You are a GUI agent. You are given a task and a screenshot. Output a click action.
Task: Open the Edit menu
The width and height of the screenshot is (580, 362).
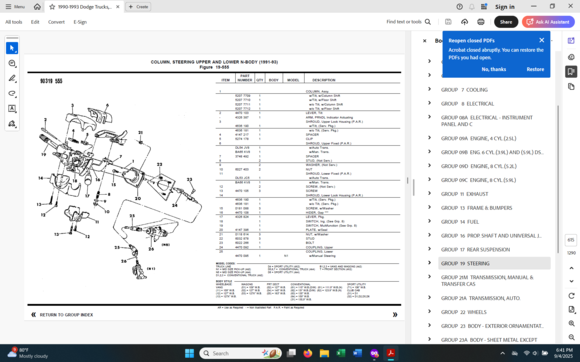coord(35,22)
